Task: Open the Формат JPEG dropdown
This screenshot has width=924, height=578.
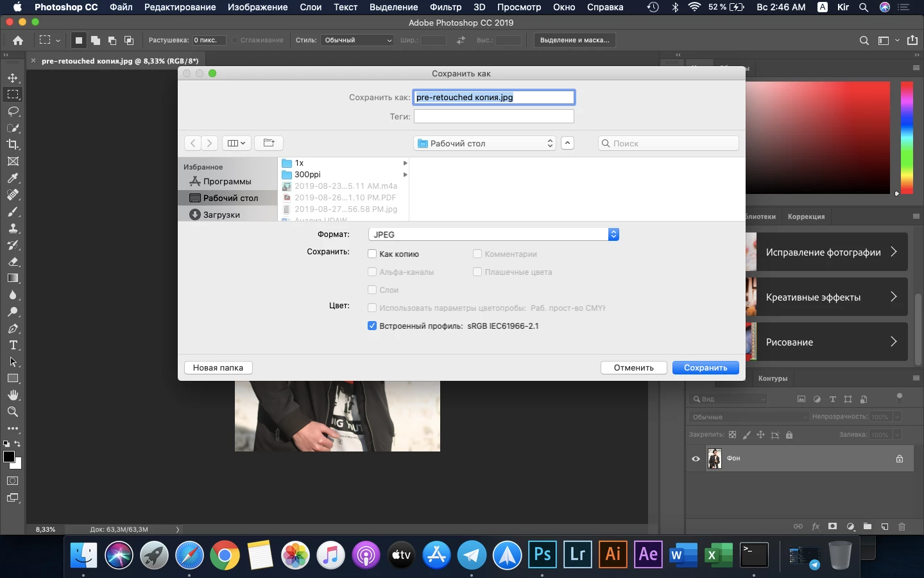Action: 493,234
